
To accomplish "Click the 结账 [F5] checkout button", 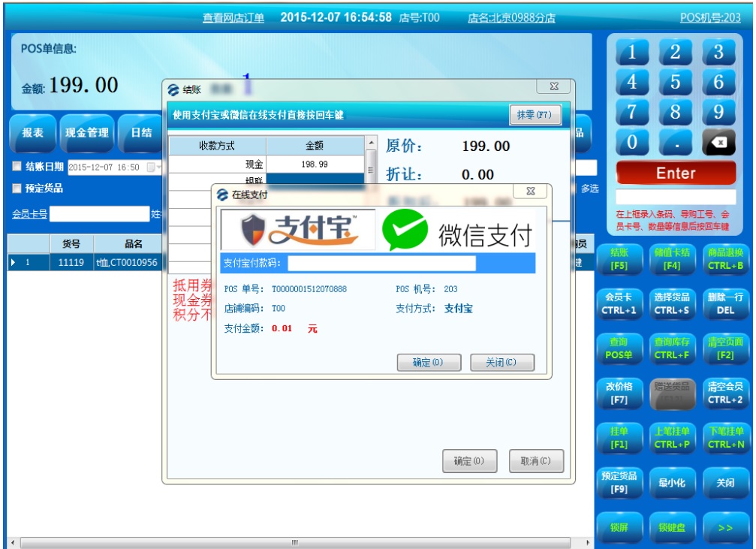I will pyautogui.click(x=619, y=259).
